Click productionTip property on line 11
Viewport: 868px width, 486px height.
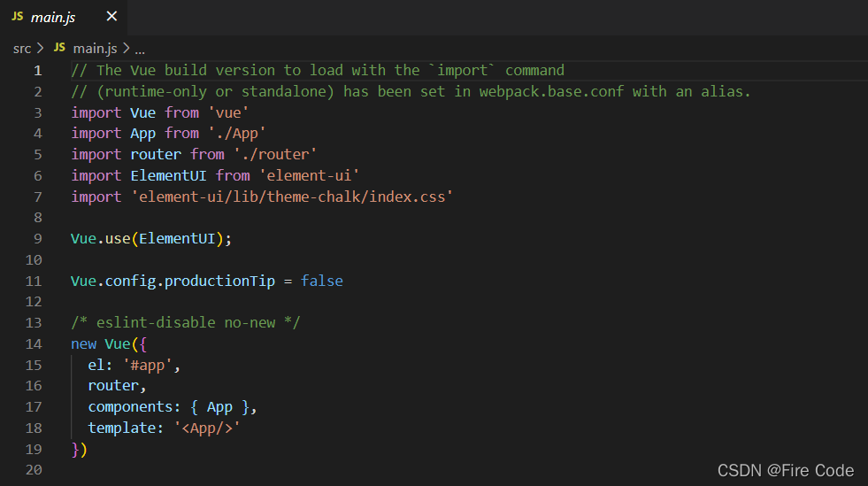219,281
